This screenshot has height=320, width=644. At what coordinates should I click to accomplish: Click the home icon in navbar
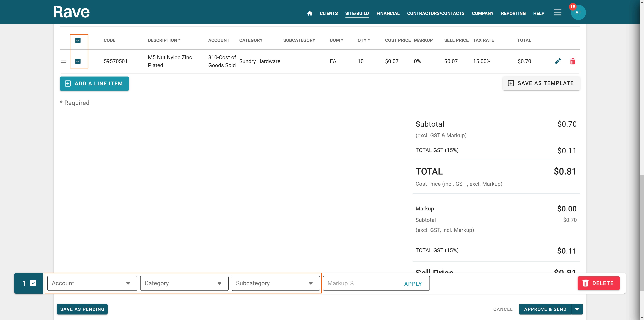click(309, 13)
